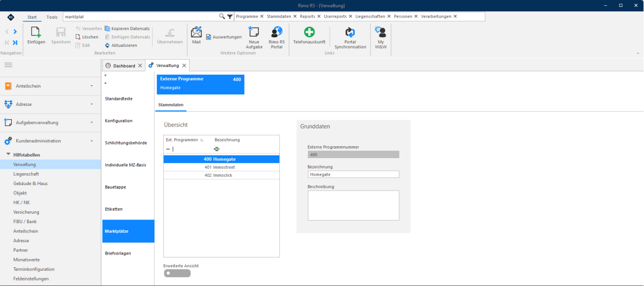Launch Telefonauskunft green plus icon
The height and width of the screenshot is (286, 644).
coord(309,32)
